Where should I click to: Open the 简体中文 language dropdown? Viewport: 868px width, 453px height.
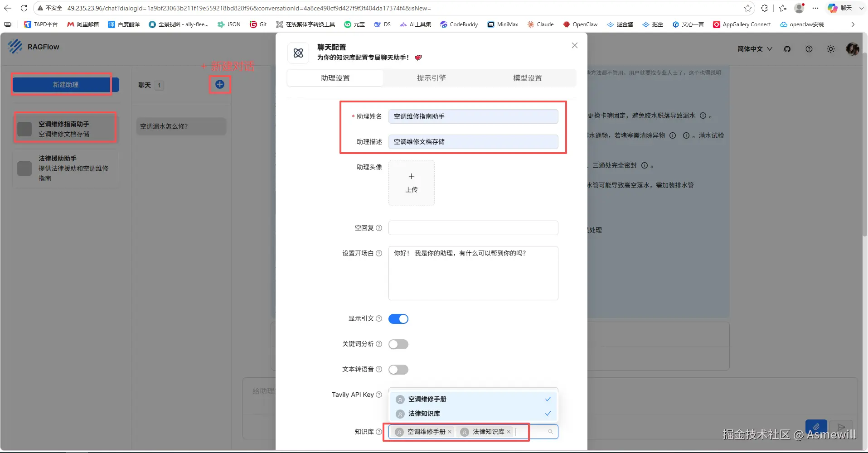[x=755, y=49]
